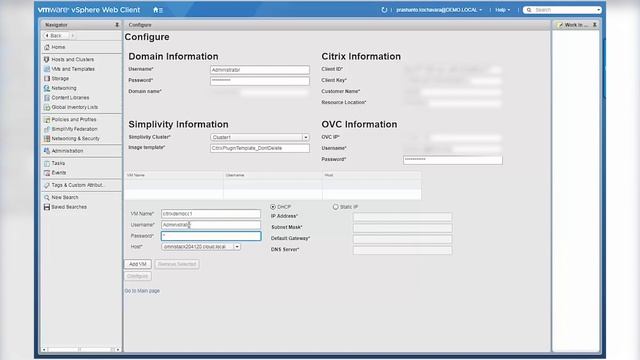Click the Networking icon
Screen dimensions: 640x360
click(47, 88)
